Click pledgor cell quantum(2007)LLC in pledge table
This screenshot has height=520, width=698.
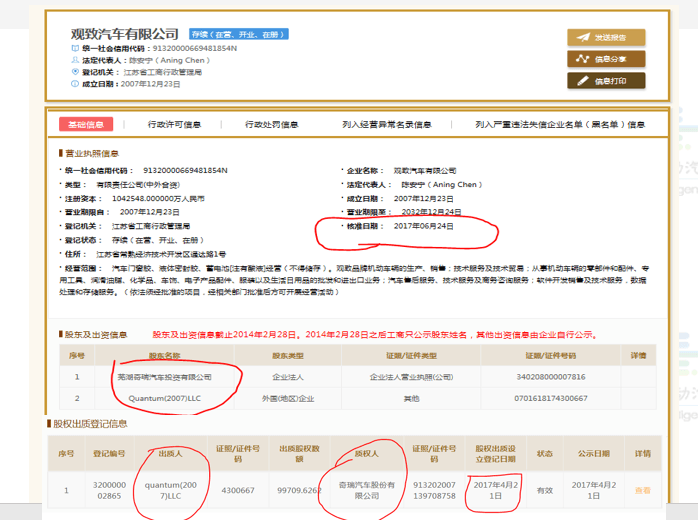pos(170,490)
